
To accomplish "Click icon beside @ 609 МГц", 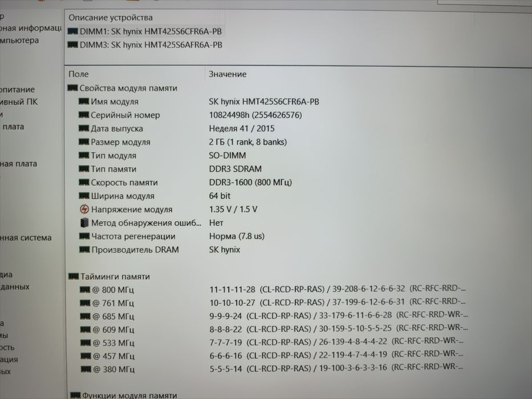I will pyautogui.click(x=86, y=329).
